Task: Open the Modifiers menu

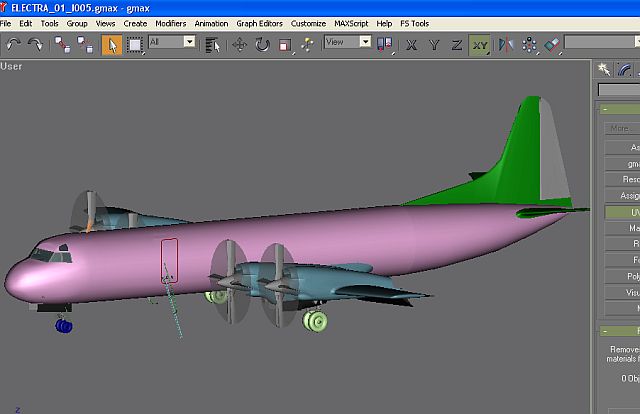Action: tap(171, 23)
